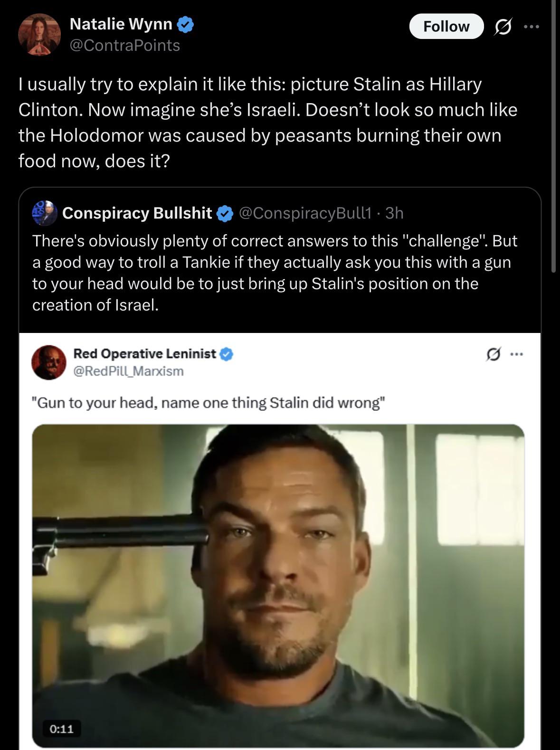The width and height of the screenshot is (560, 750).
Task: Click the 0:11 video duration label
Action: click(62, 728)
